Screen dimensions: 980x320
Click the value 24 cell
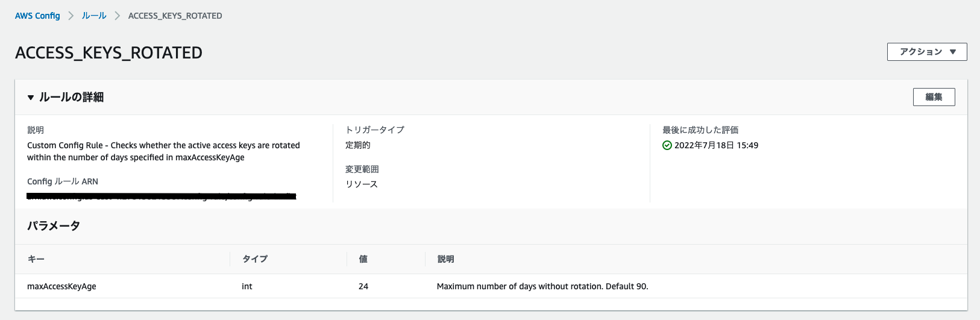[x=363, y=286]
